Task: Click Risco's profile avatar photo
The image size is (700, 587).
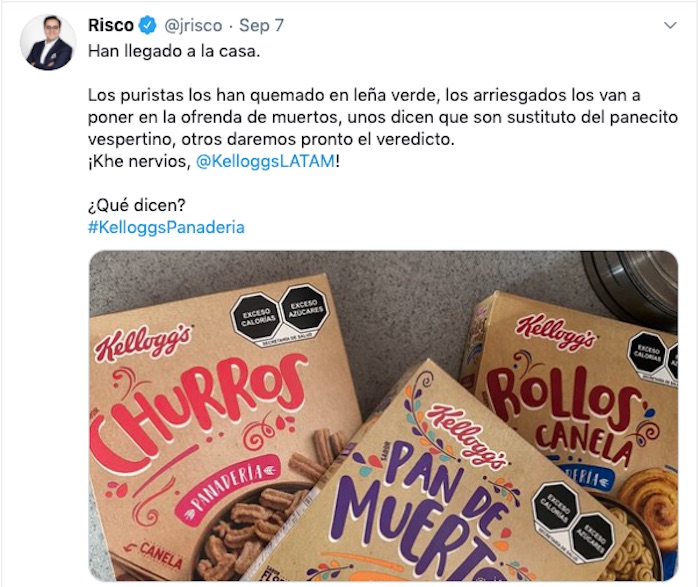Action: [48, 42]
